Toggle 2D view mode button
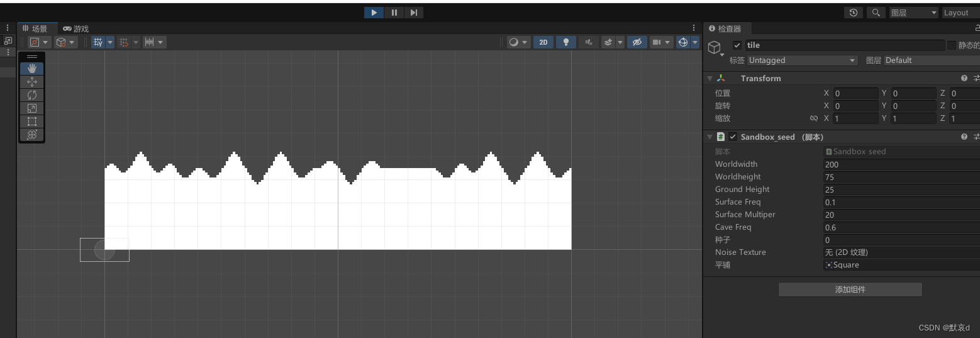Image resolution: width=980 pixels, height=338 pixels. point(543,42)
